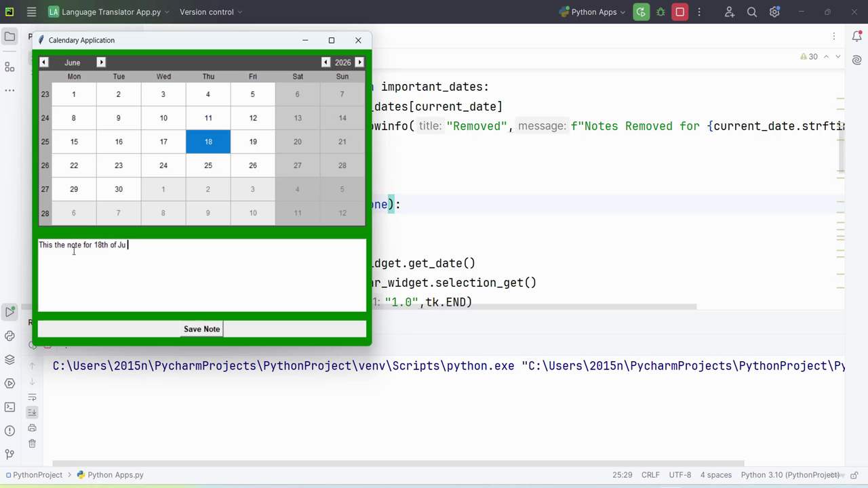
Task: Click into the note text area
Action: pos(202,275)
